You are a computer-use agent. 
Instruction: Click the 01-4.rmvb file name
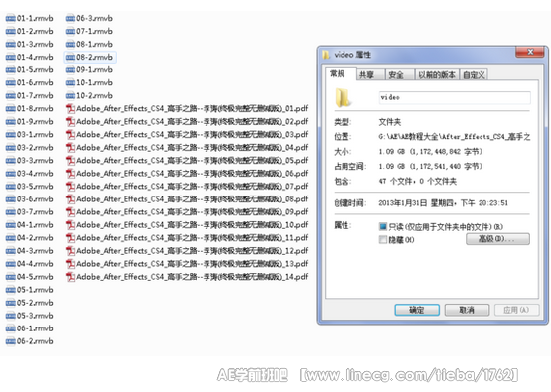pyautogui.click(x=35, y=57)
